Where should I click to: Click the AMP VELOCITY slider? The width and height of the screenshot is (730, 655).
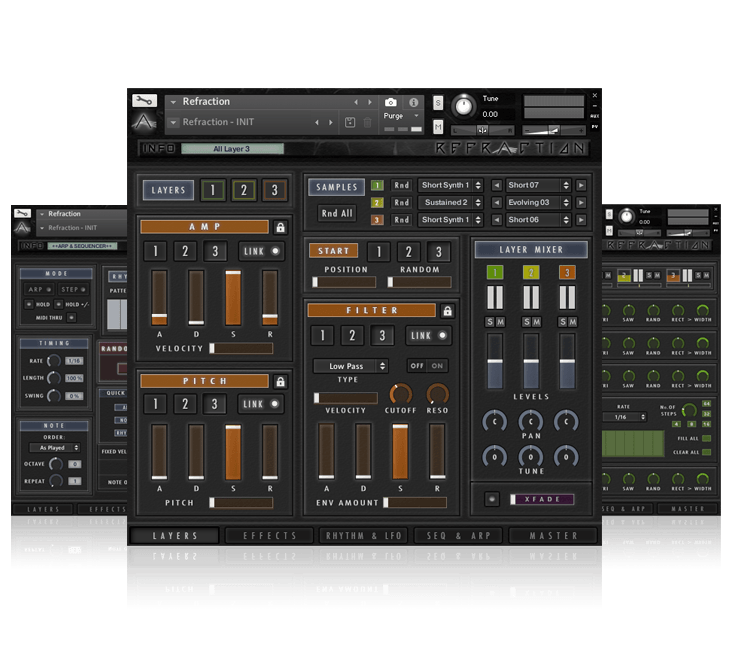(241, 348)
